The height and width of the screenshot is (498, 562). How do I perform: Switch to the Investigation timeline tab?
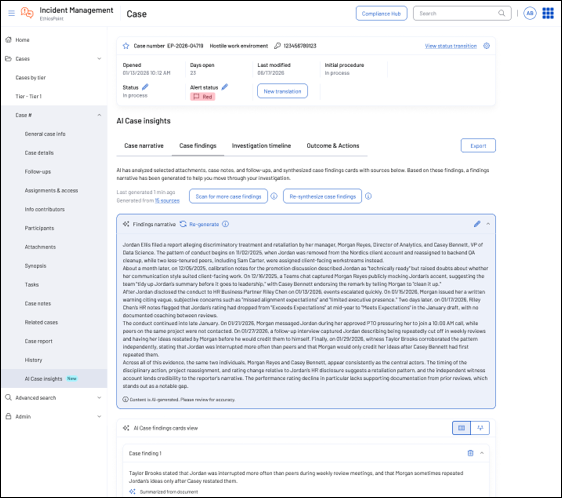[x=261, y=146]
